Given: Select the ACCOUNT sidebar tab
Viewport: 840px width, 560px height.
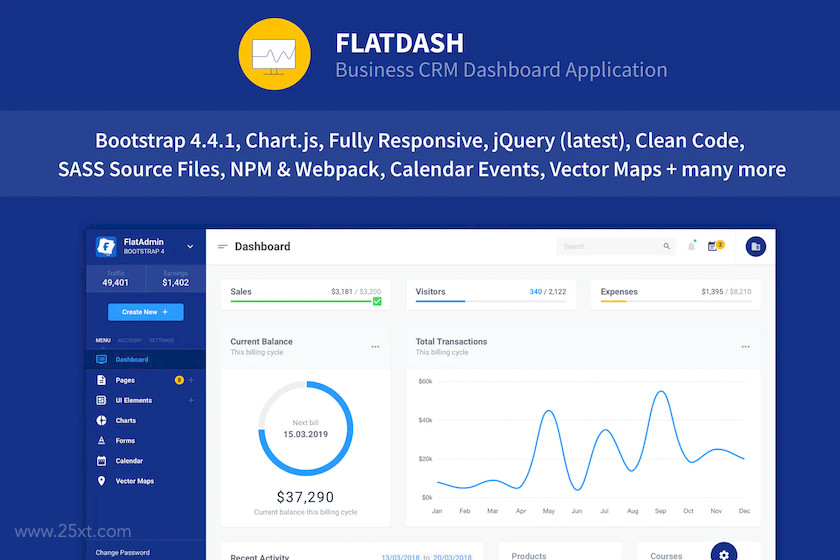Looking at the screenshot, I should click(130, 340).
